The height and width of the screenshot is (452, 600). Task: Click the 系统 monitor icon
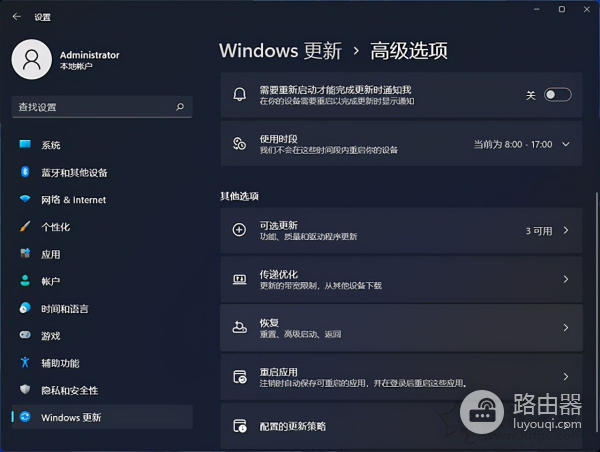tap(25, 144)
